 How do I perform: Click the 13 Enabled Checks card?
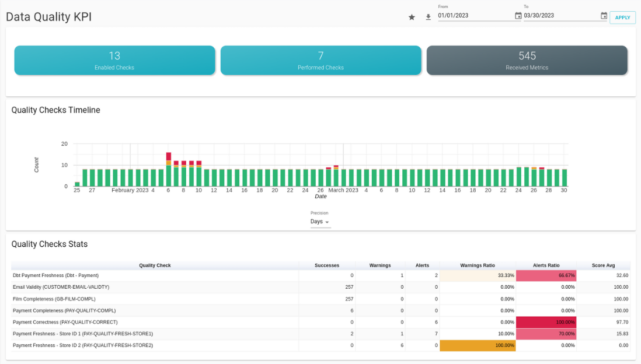114,60
